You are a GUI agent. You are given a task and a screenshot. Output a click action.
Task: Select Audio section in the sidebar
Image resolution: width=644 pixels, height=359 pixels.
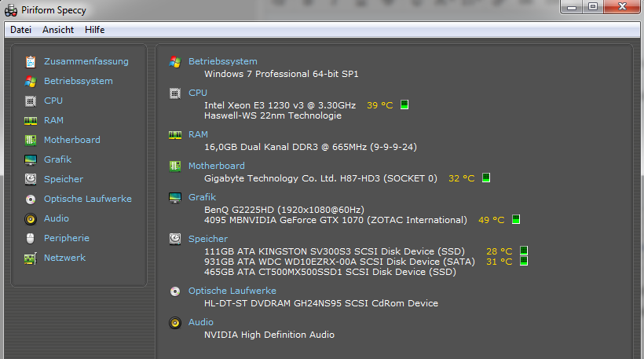[x=57, y=218]
